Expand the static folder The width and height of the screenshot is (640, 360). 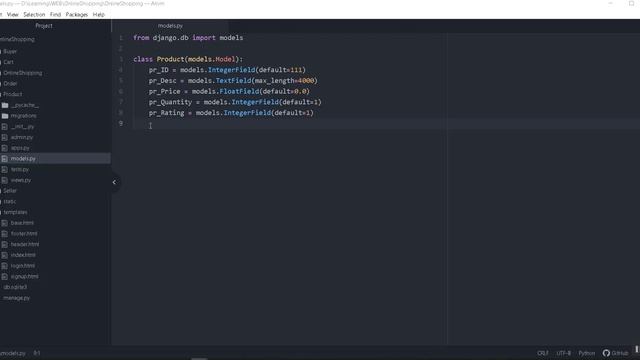tap(10, 202)
